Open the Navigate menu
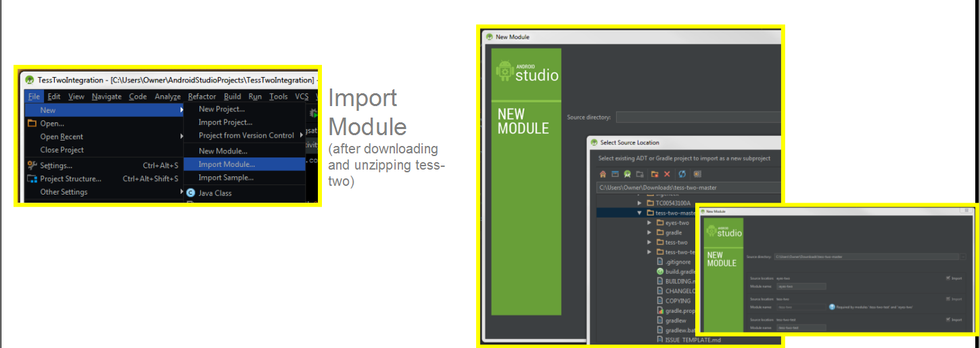 coord(107,97)
